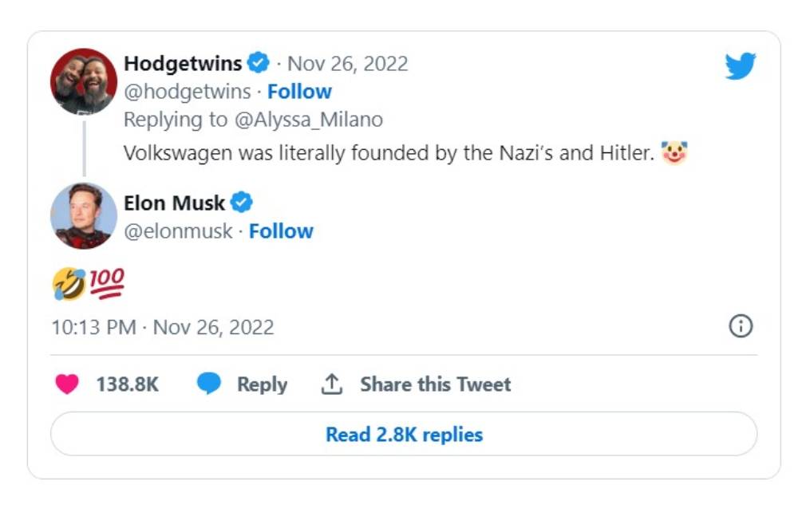Open the Hodgetwins display name link
Image resolution: width=798 pixels, height=532 pixels.
click(x=183, y=63)
